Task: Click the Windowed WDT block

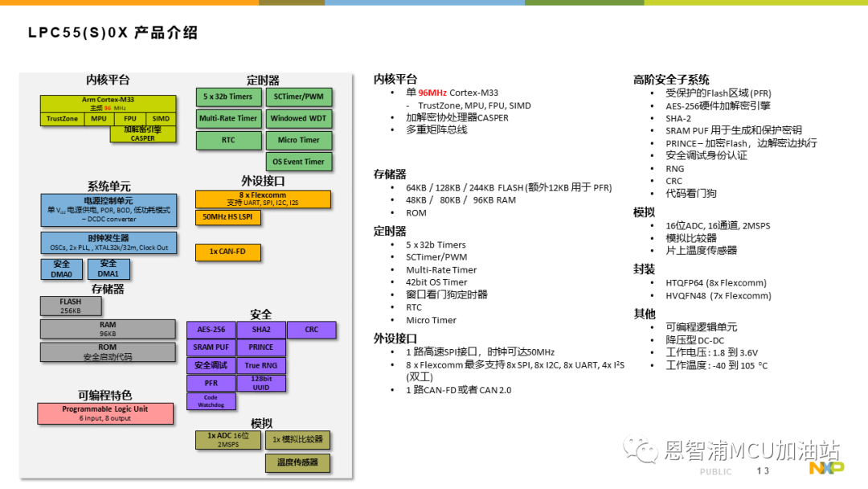Action: click(x=299, y=118)
